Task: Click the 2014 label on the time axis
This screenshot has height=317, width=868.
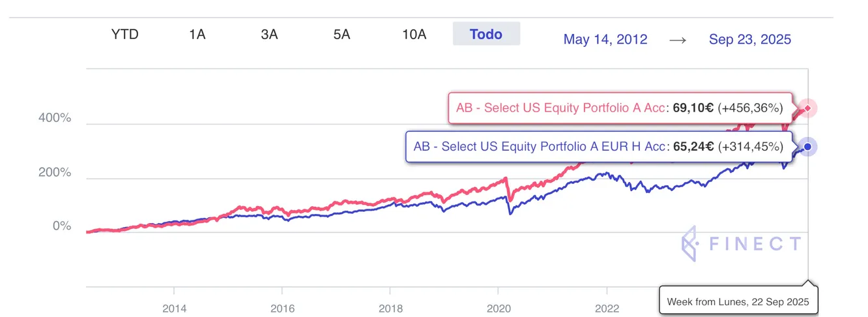Action: point(174,309)
